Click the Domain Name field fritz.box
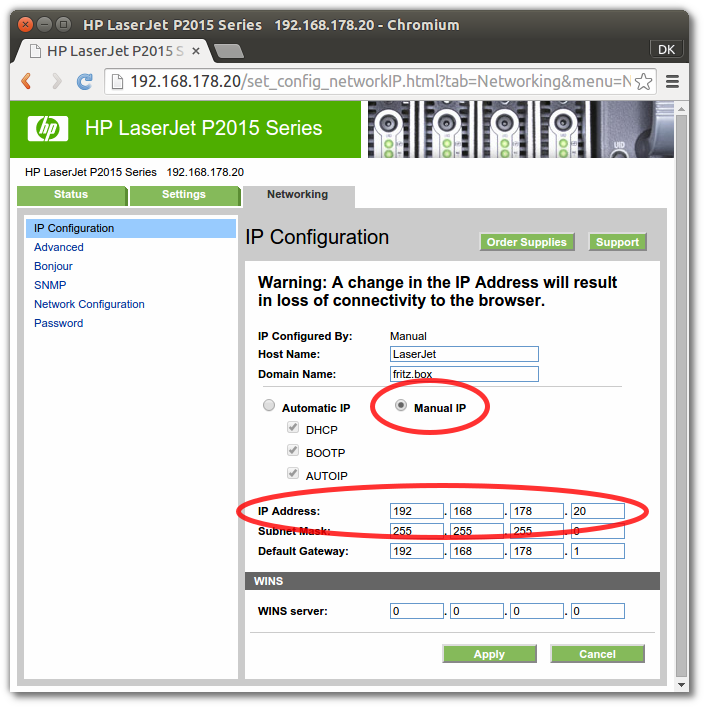 click(x=464, y=374)
